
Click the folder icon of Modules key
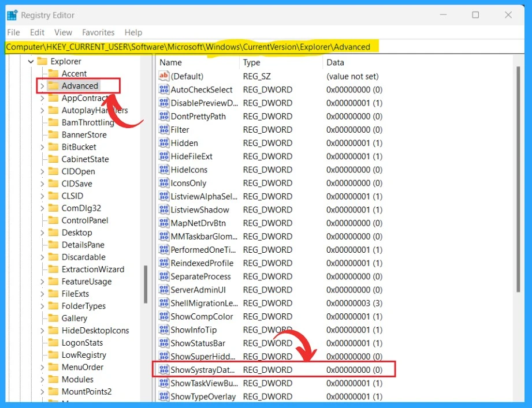(53, 379)
